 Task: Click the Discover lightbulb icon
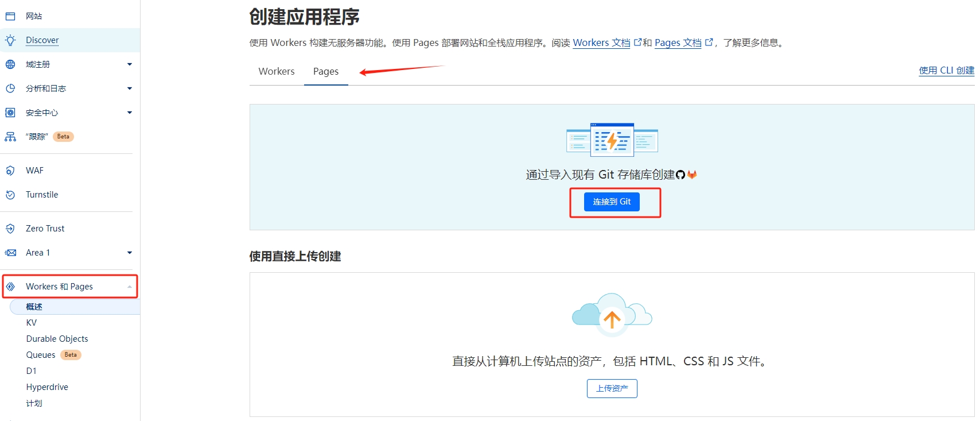pos(10,40)
